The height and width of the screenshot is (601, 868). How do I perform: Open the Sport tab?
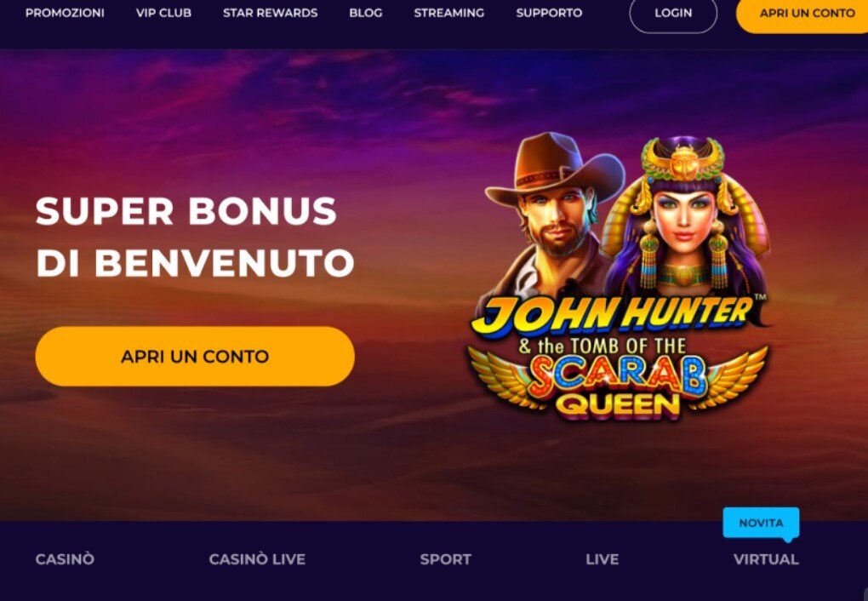click(446, 559)
